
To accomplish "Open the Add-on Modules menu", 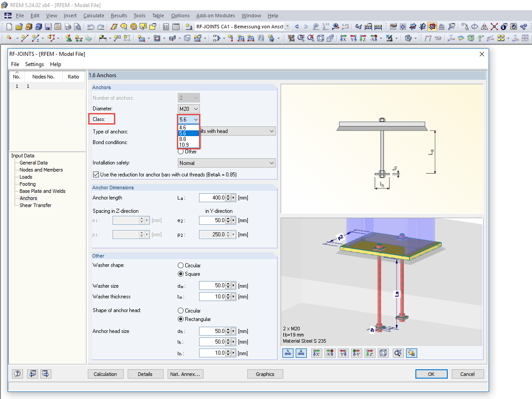I will click(215, 16).
